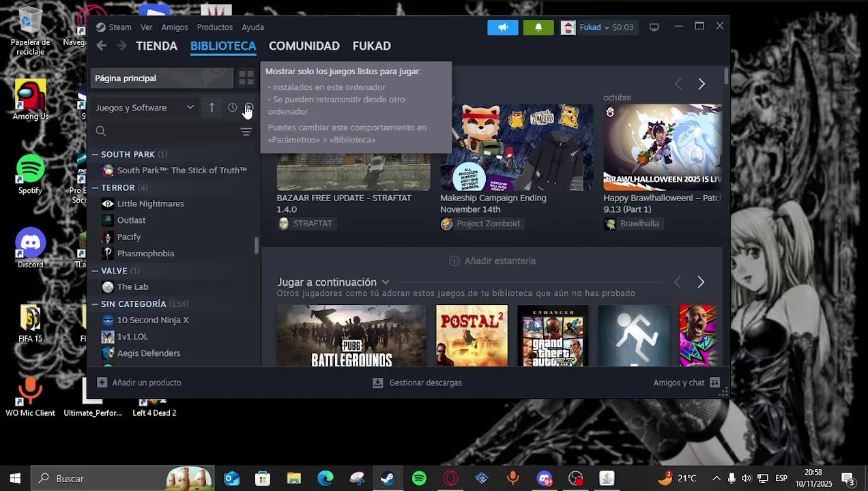This screenshot has width=868, height=491.
Task: Show next news items arrow
Action: [x=701, y=84]
